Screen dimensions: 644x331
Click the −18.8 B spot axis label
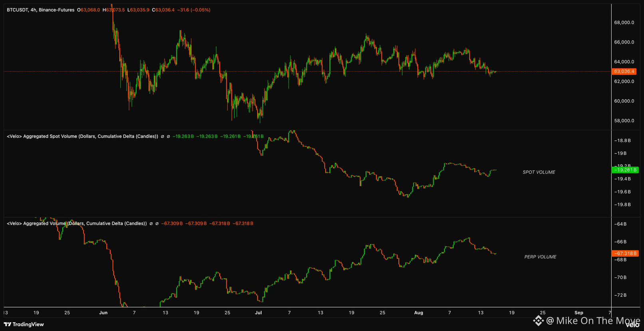(x=622, y=141)
